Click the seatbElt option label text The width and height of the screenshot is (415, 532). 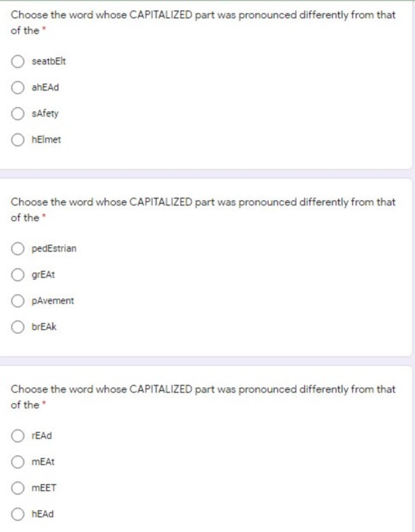49,62
